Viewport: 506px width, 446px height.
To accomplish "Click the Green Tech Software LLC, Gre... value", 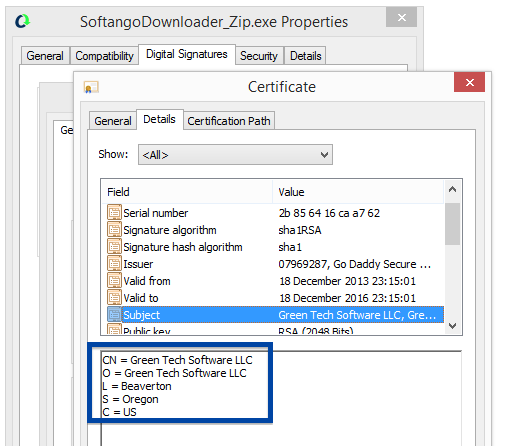I will [x=357, y=315].
